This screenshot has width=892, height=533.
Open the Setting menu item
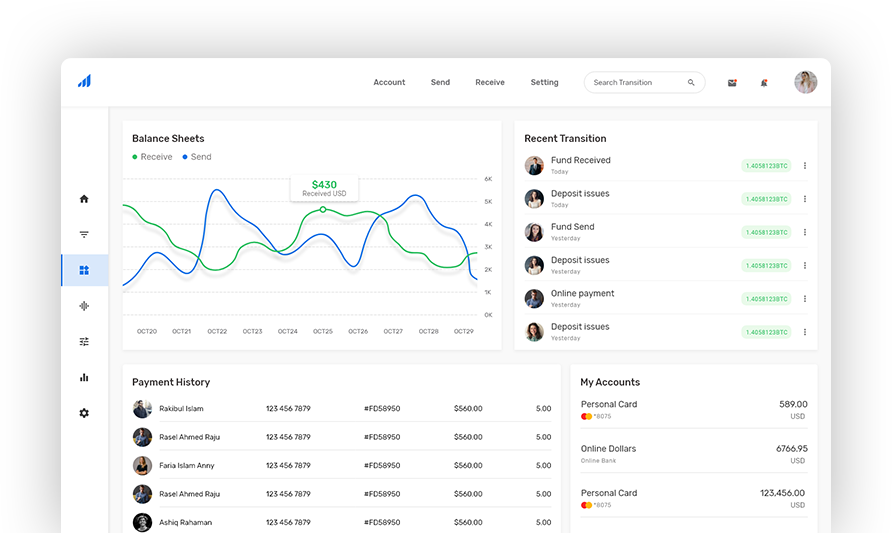pos(544,83)
